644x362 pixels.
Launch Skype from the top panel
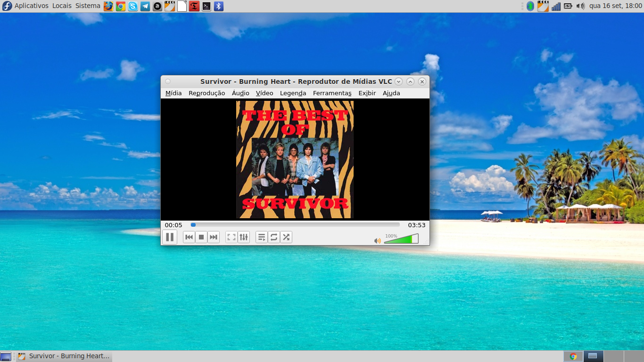[x=133, y=6]
